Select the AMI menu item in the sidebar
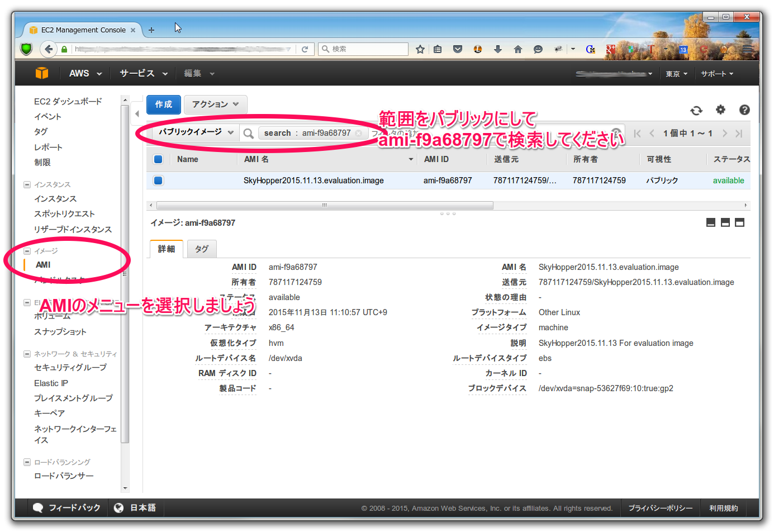774x532 pixels. 43,265
